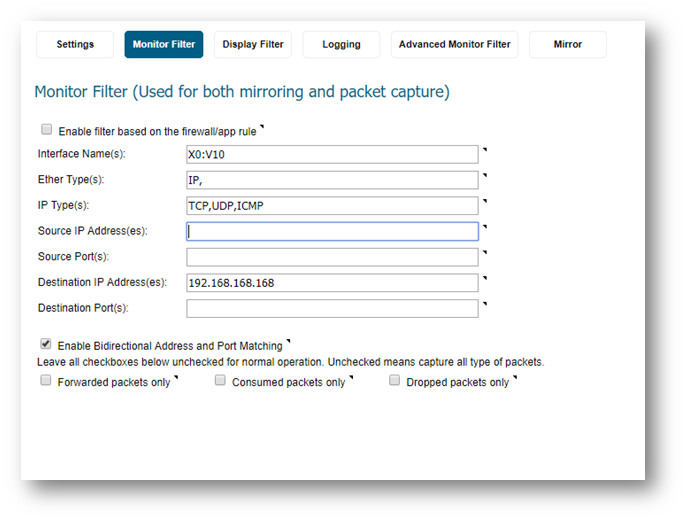Image resolution: width=687 pixels, height=522 pixels.
Task: Click the IP Type(s) field with TCP,UDP,ICMP
Action: [332, 206]
